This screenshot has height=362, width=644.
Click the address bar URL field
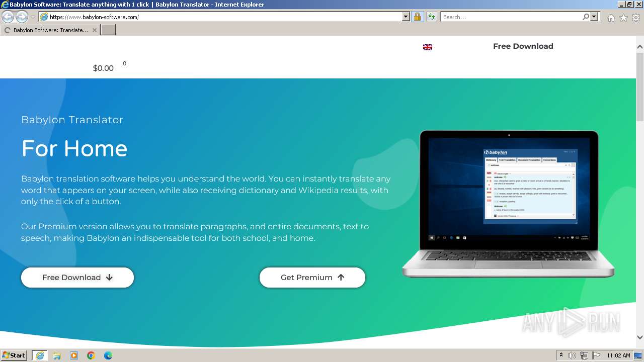point(220,17)
